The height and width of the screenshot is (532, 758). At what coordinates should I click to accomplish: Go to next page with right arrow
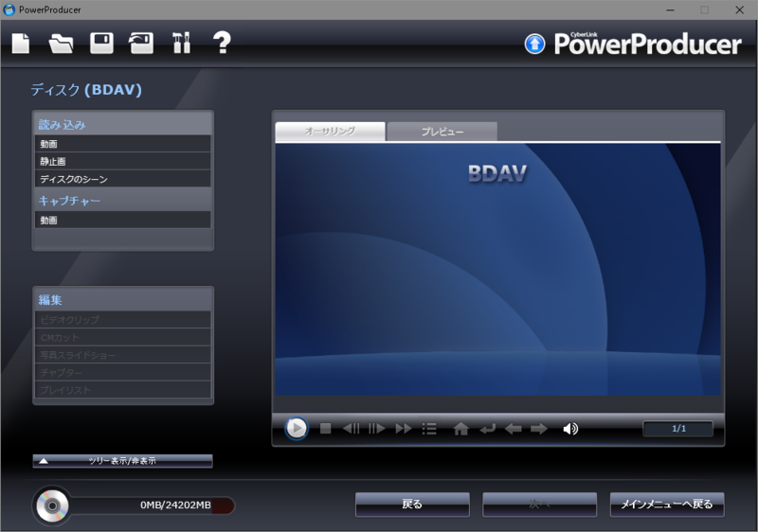[x=539, y=429]
